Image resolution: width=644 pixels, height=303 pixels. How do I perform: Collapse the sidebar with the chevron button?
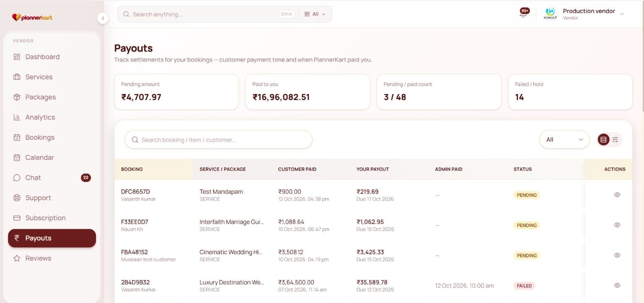click(103, 18)
